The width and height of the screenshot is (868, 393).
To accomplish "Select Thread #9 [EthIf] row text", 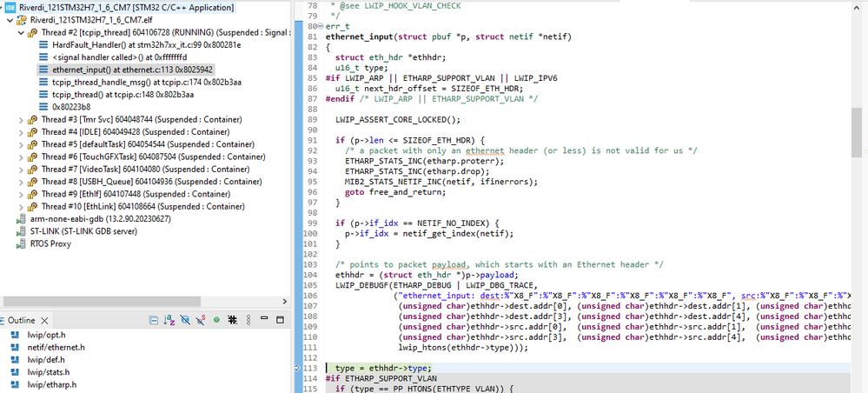I will click(136, 194).
